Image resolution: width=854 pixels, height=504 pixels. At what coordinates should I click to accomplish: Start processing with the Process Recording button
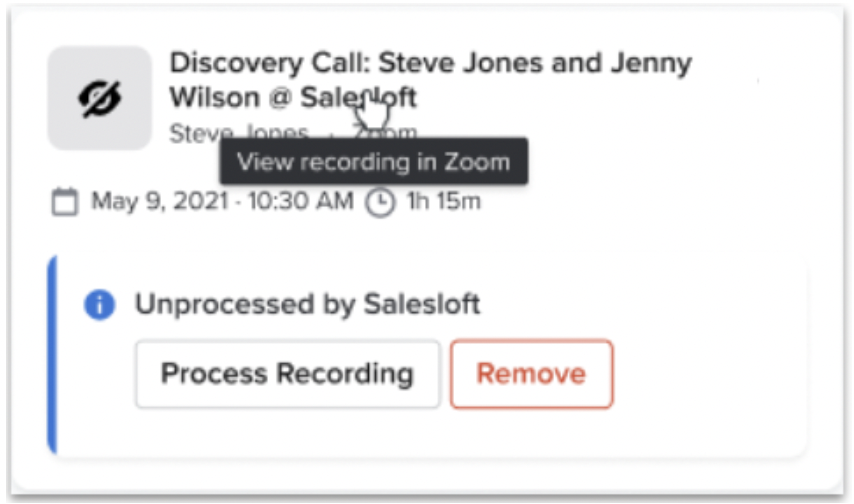point(288,374)
